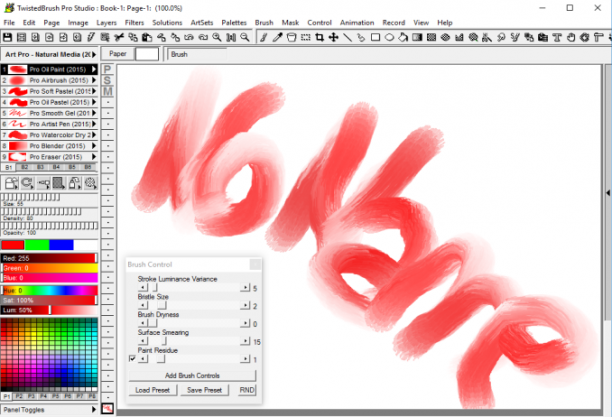
Task: Click the Load Preset button
Action: (153, 390)
